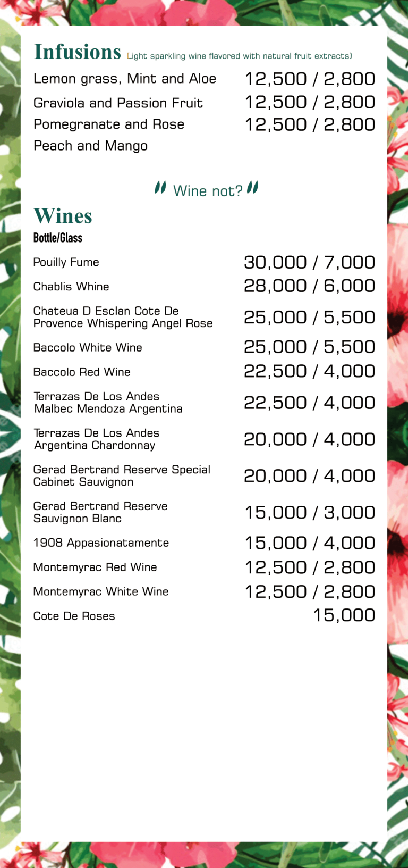This screenshot has width=408, height=868.
Task: Choose the Pomegranate and Rose infusion
Action: point(109,124)
